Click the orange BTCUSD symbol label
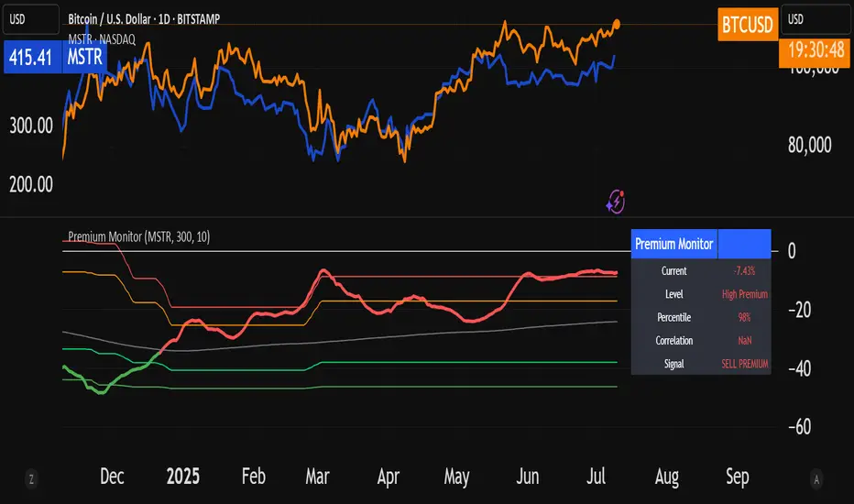The image size is (854, 504). (x=744, y=22)
